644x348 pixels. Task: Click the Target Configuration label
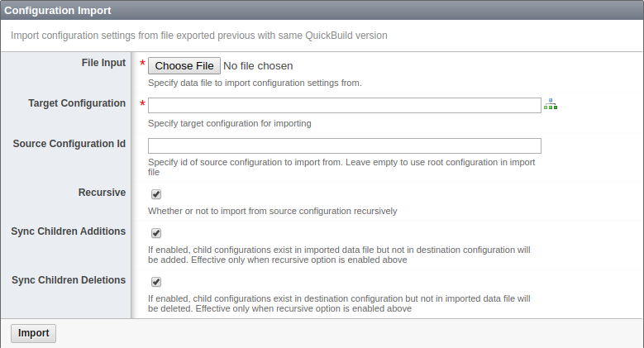tap(77, 103)
